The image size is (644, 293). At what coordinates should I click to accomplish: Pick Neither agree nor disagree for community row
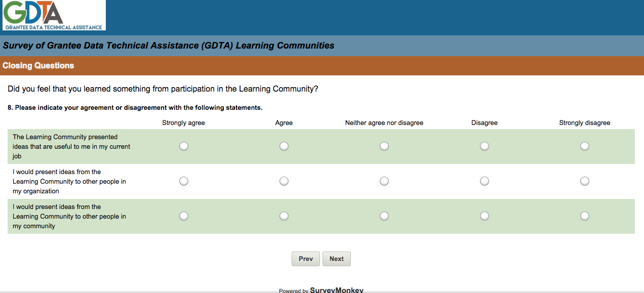(384, 216)
